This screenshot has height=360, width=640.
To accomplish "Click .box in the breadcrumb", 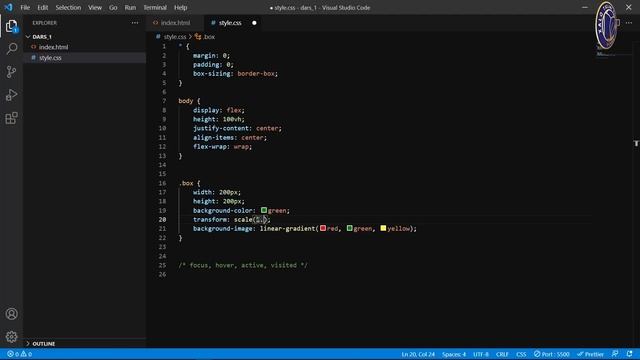I will tap(209, 37).
